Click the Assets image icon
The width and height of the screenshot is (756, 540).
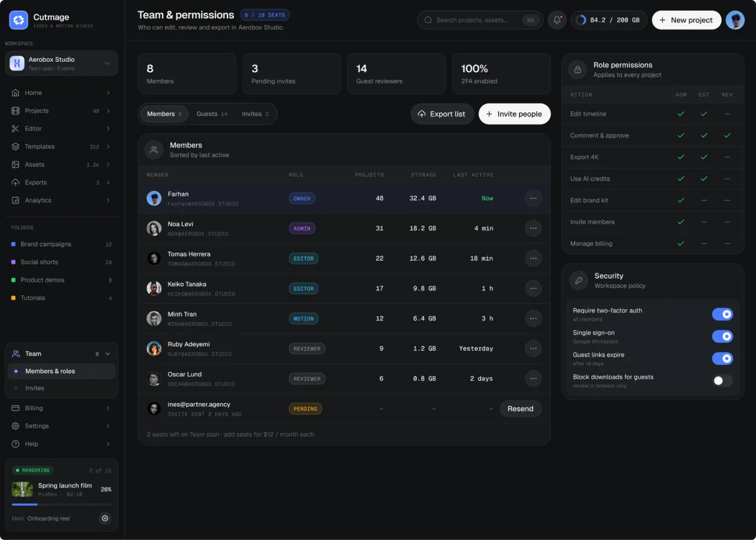[16, 165]
